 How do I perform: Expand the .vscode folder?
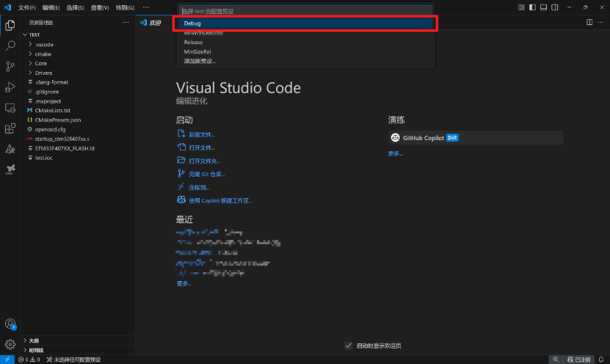pyautogui.click(x=78, y=44)
